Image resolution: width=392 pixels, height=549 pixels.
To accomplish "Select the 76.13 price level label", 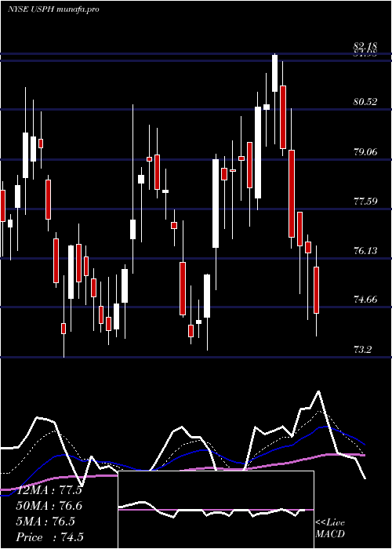I will tap(365, 250).
